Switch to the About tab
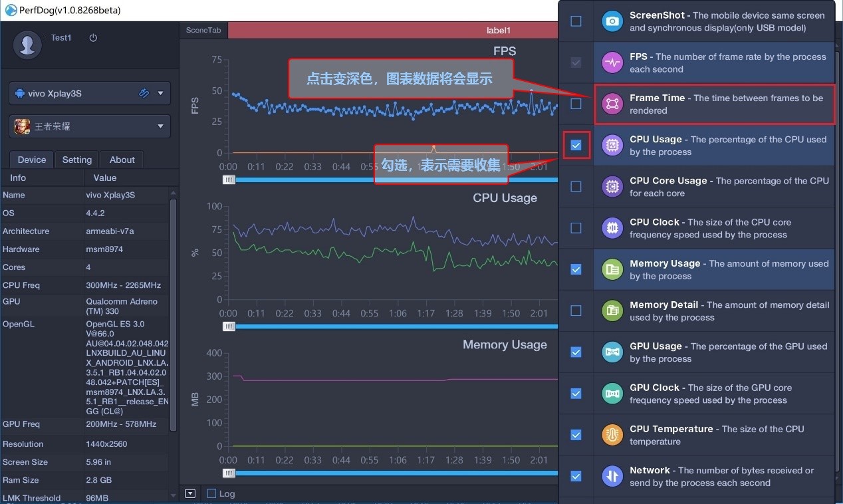The height and width of the screenshot is (504, 843). (122, 160)
